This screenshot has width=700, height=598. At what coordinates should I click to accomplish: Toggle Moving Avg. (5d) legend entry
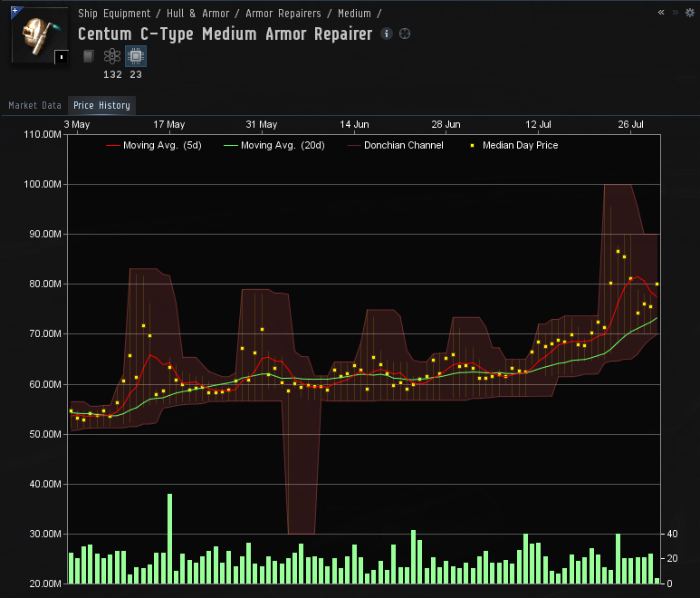pyautogui.click(x=154, y=146)
